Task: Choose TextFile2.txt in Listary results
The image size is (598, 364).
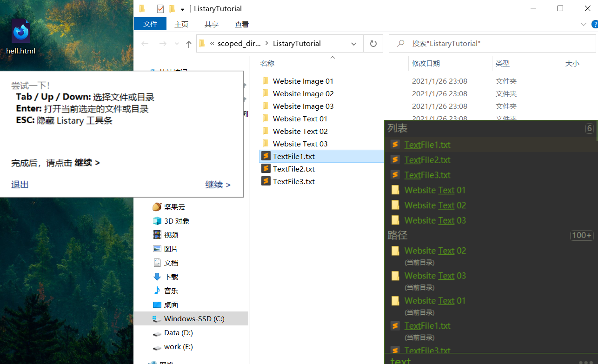Action: [490, 159]
